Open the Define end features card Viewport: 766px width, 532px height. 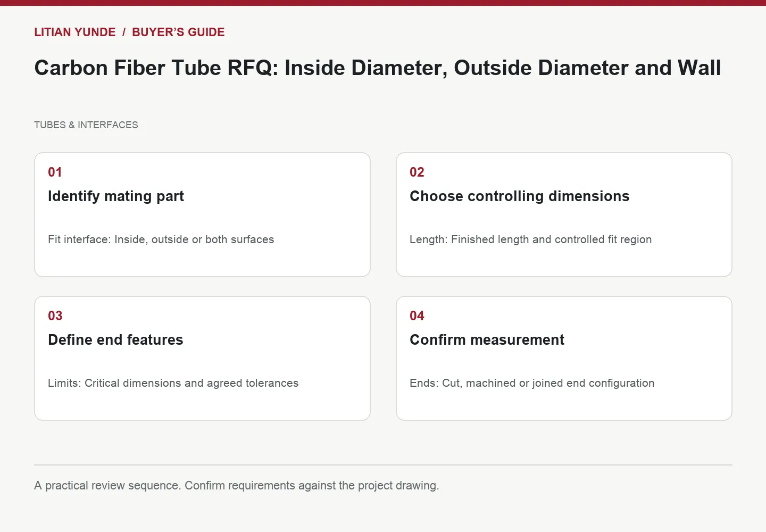[202, 358]
